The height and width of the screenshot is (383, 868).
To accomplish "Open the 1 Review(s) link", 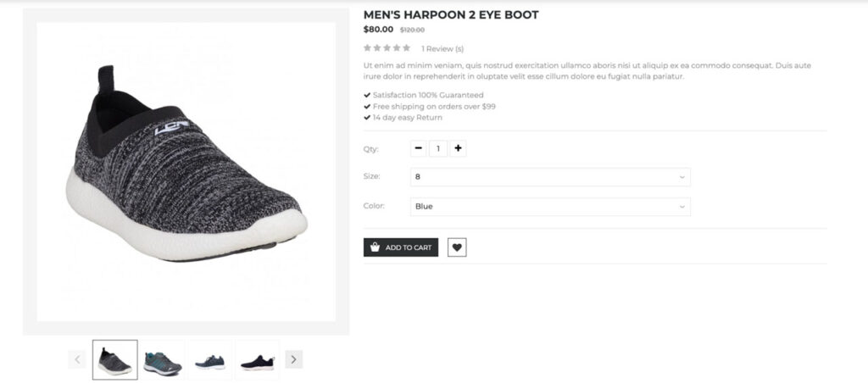I will coord(442,48).
